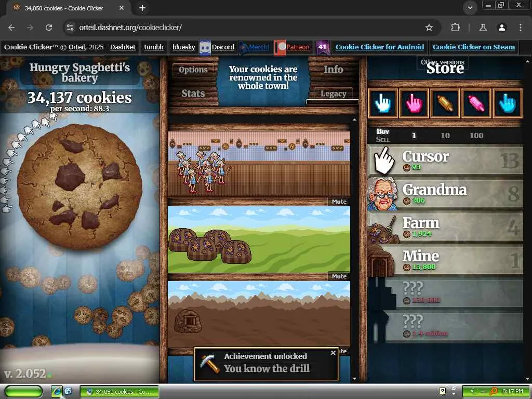Viewport: 532px width, 399px height.
Task: Open the DashNet link
Action: pos(123,47)
